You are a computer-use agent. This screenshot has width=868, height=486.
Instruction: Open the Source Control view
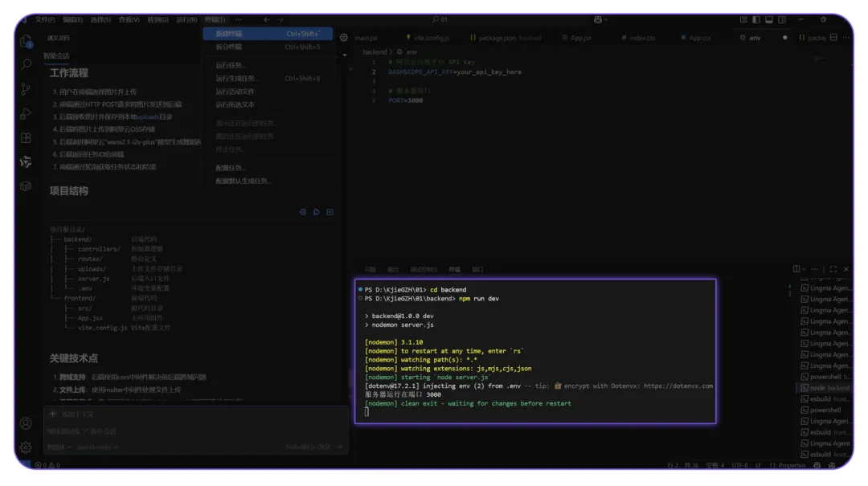coord(26,89)
